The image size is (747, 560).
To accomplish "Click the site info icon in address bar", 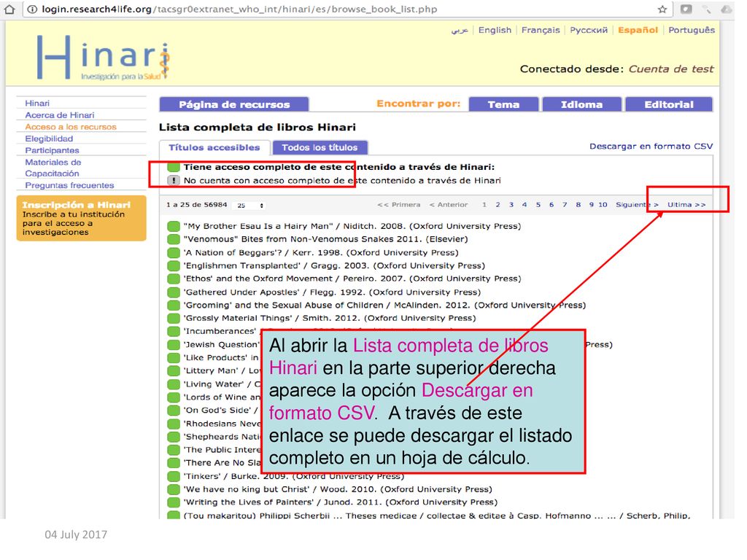I will coord(32,9).
